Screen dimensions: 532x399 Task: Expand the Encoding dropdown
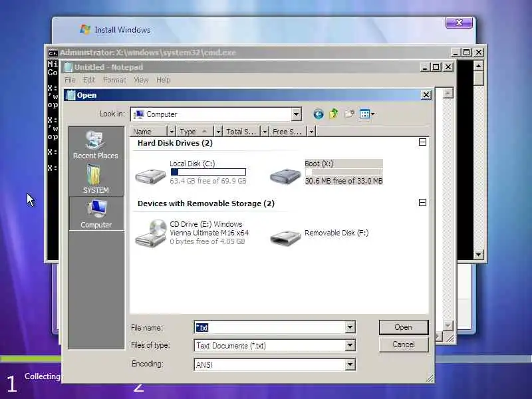pos(350,364)
